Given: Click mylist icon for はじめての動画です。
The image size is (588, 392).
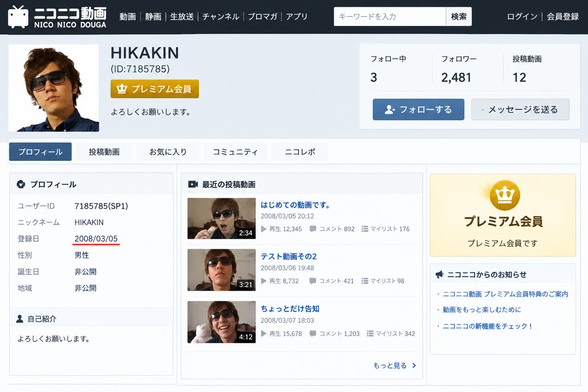Looking at the screenshot, I should point(365,229).
